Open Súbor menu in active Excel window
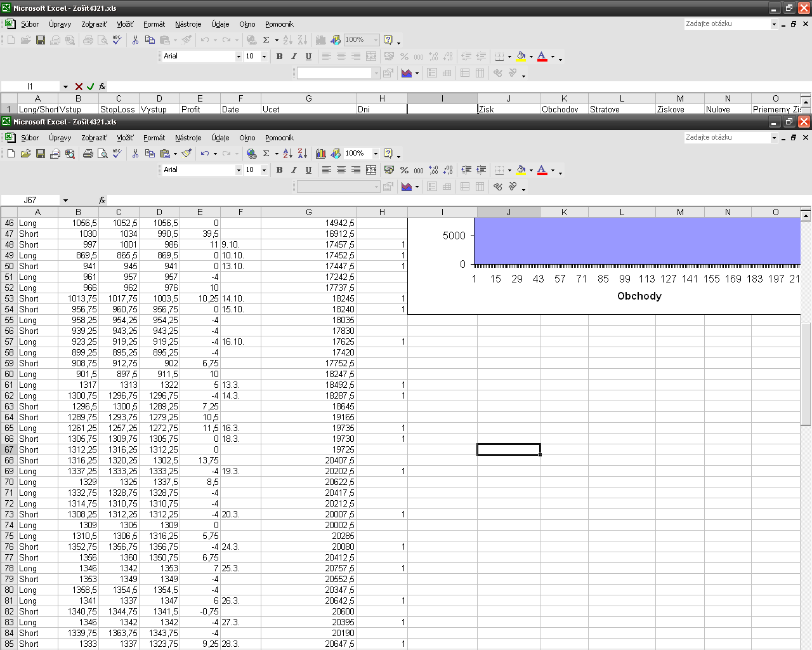The height and width of the screenshot is (650, 812). pos(30,138)
